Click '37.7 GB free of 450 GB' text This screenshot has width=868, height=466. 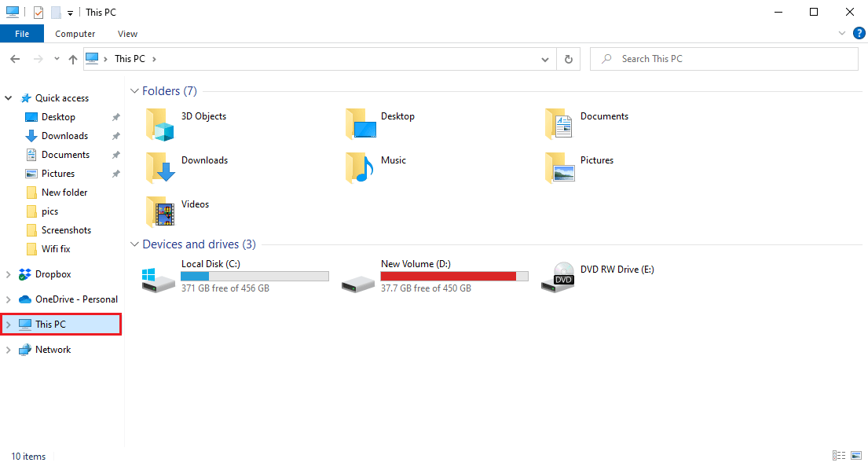coord(426,288)
